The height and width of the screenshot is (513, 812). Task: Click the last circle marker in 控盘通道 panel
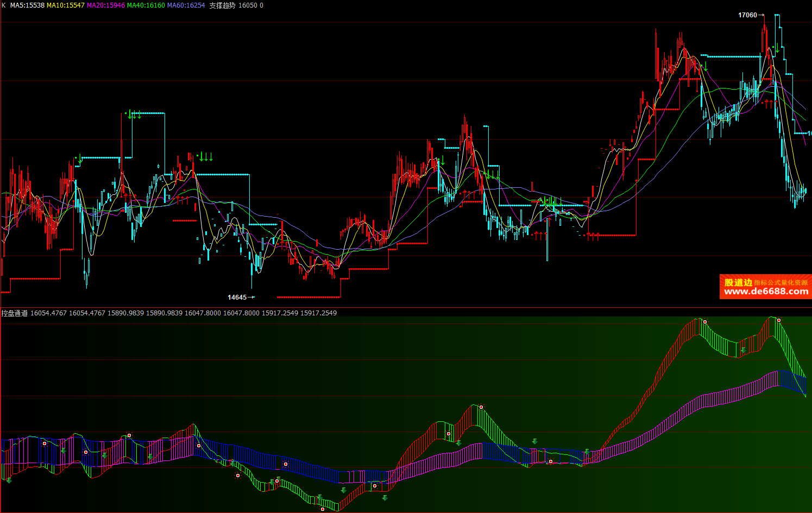[x=778, y=320]
